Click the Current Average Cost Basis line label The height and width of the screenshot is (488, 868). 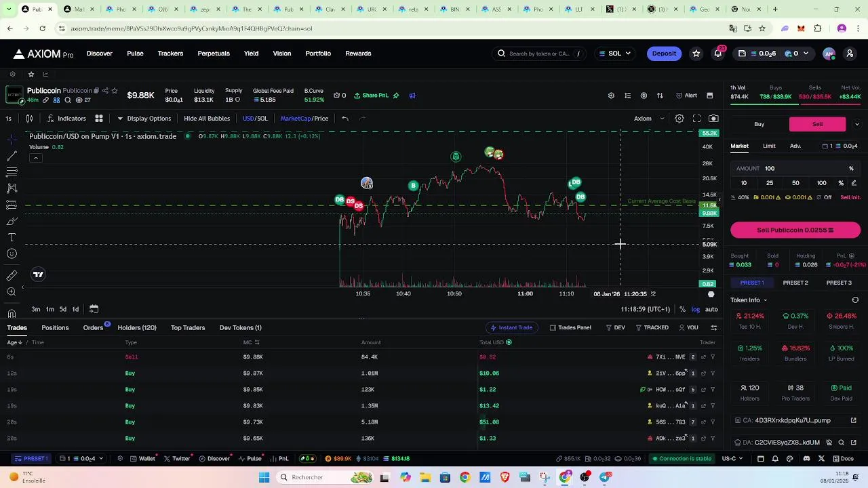tap(661, 201)
